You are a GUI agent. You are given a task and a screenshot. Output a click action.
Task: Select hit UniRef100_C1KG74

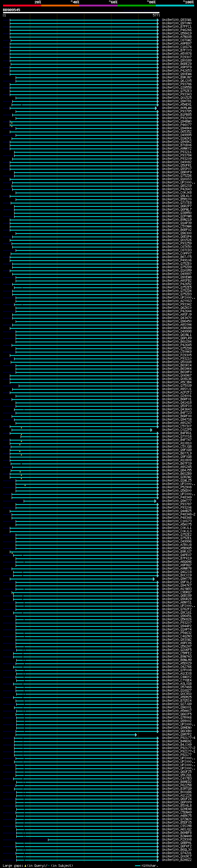coord(177,47)
